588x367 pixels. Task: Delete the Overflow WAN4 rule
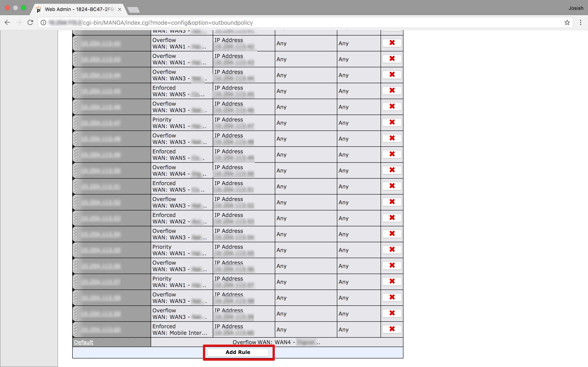coord(392,170)
